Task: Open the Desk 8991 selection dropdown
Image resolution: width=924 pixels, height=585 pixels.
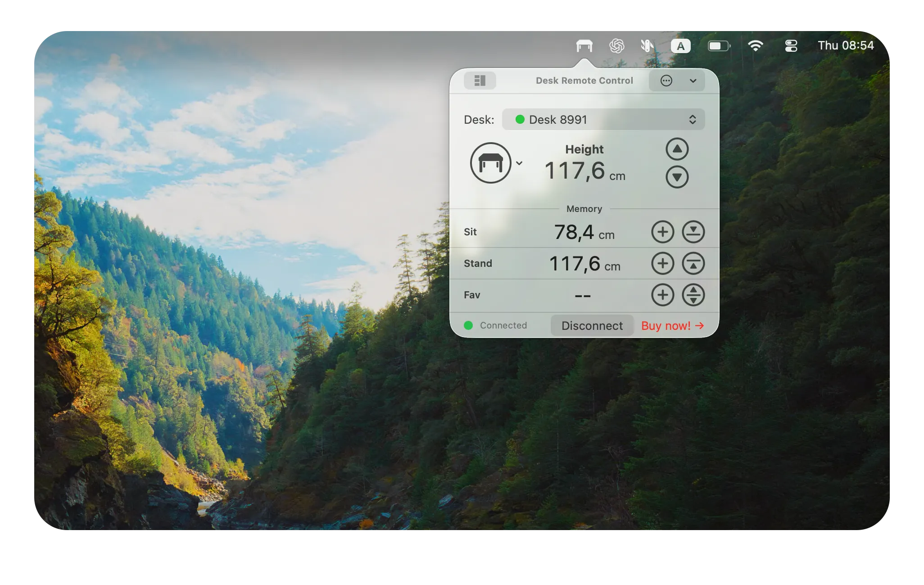Action: 603,119
